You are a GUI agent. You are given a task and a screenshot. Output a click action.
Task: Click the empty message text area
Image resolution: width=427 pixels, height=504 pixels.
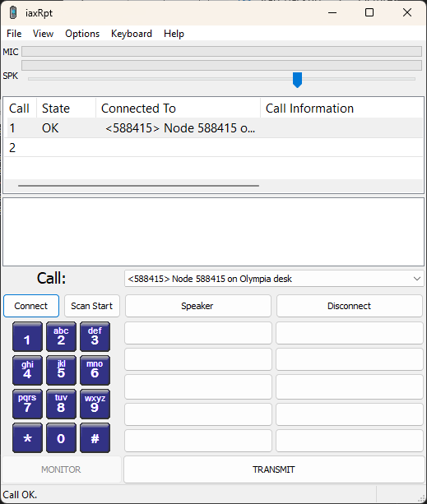click(x=214, y=232)
